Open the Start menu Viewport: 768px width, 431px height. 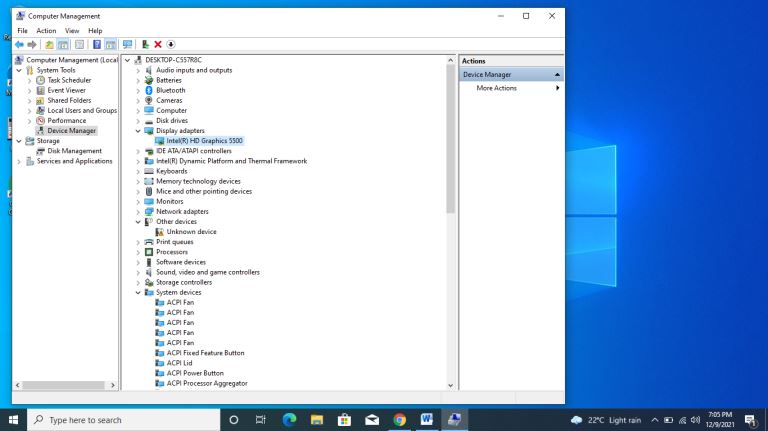13,420
